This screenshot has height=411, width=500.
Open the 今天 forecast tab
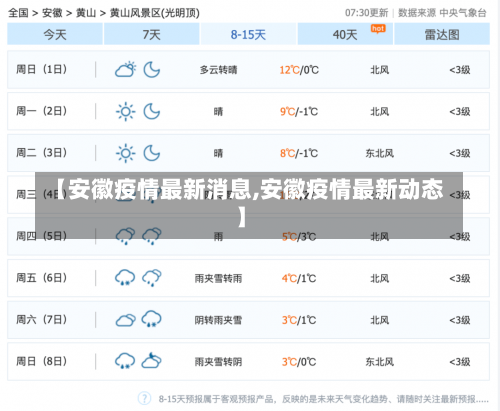pyautogui.click(x=55, y=34)
